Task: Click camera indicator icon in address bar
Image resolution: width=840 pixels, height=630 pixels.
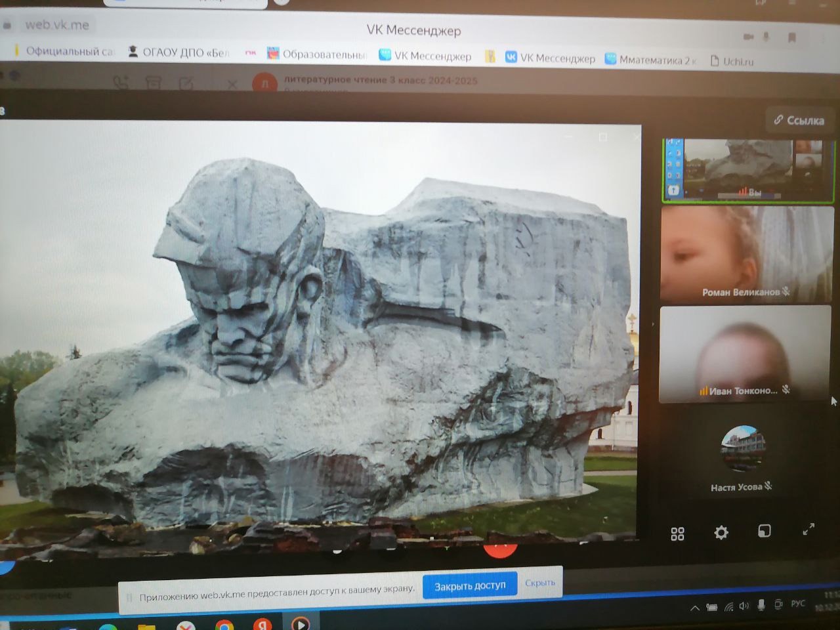Action: click(748, 37)
